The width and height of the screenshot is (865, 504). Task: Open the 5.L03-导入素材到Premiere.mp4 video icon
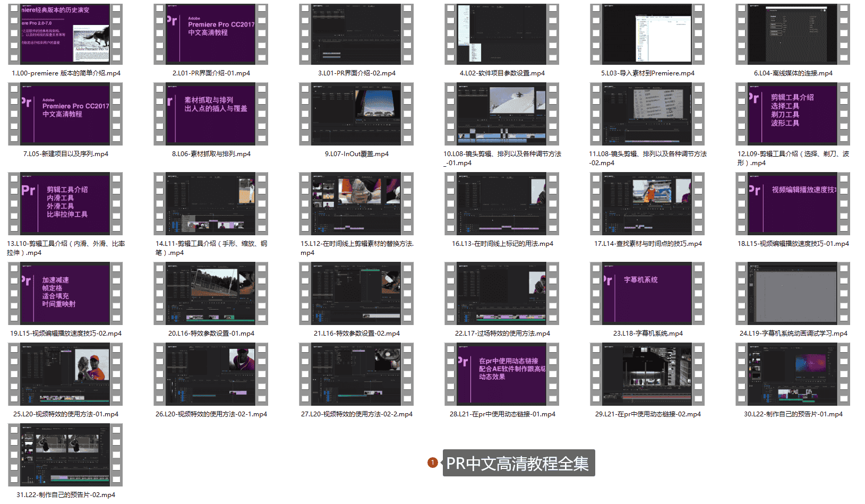(x=647, y=34)
